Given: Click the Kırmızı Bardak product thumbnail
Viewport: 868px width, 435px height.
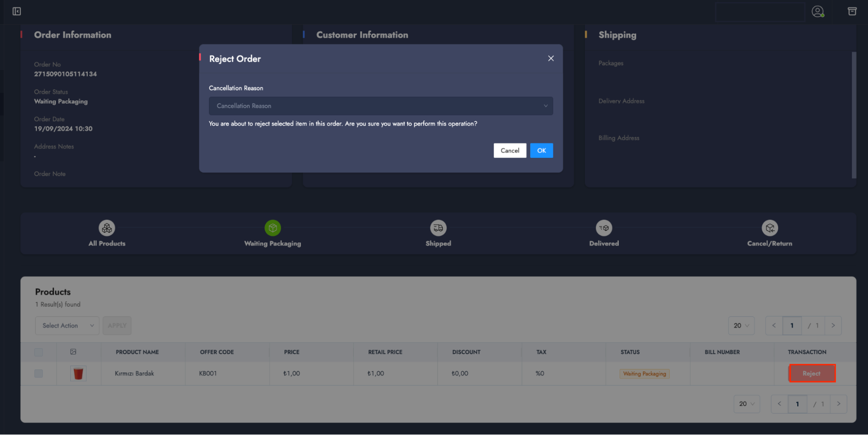Looking at the screenshot, I should (78, 373).
